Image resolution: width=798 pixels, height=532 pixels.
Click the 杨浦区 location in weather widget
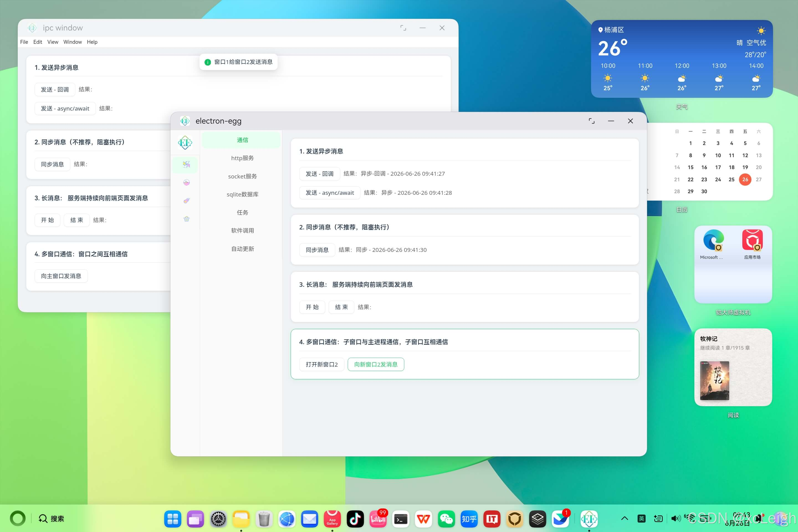[611, 30]
